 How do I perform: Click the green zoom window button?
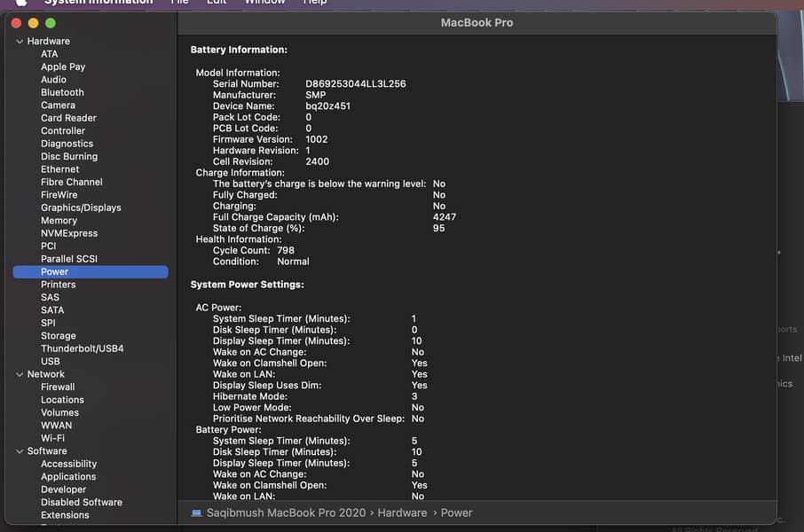point(51,23)
